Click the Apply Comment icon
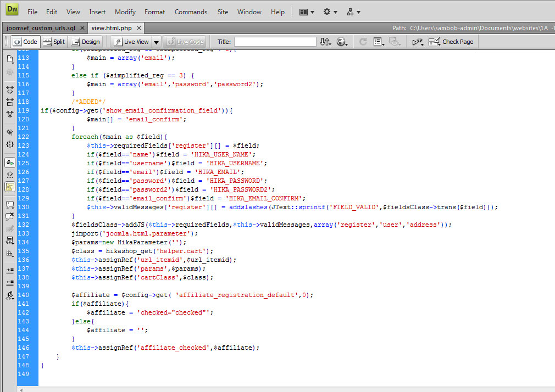The image size is (555, 392). 9,205
